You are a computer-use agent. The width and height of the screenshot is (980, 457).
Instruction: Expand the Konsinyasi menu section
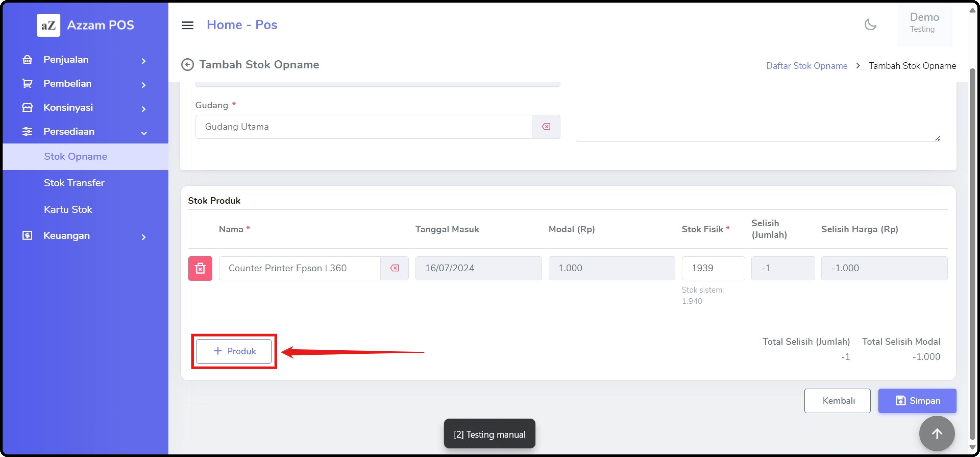click(84, 108)
